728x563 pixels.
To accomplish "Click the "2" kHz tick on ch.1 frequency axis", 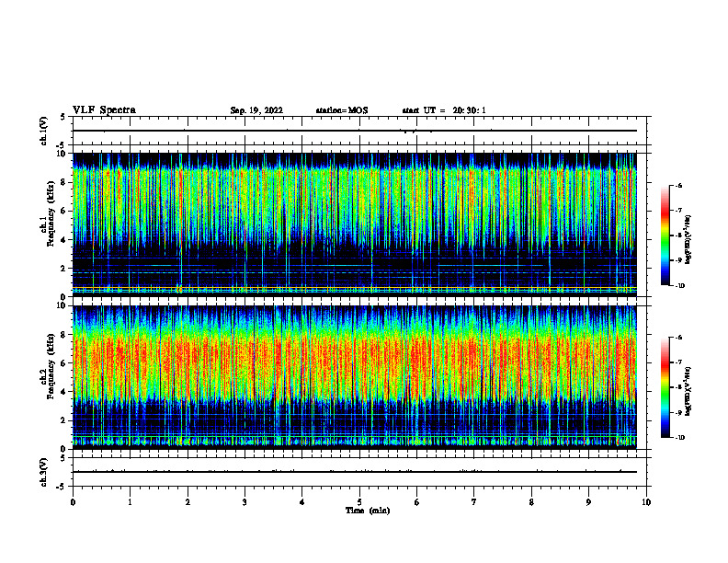I will (64, 269).
